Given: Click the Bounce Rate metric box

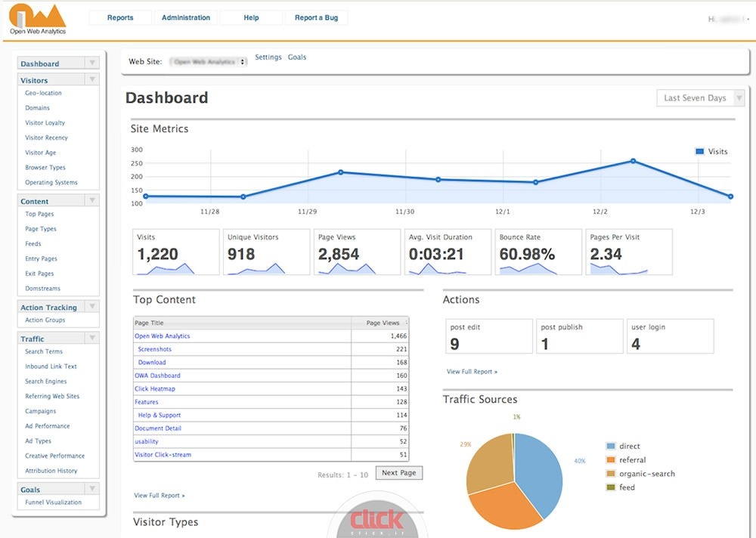Looking at the screenshot, I should [x=538, y=252].
